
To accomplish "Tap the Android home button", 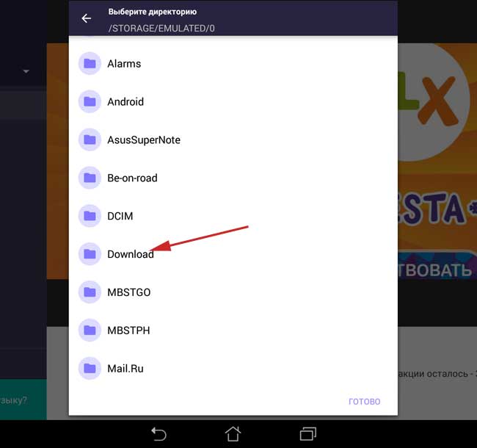I will (233, 434).
